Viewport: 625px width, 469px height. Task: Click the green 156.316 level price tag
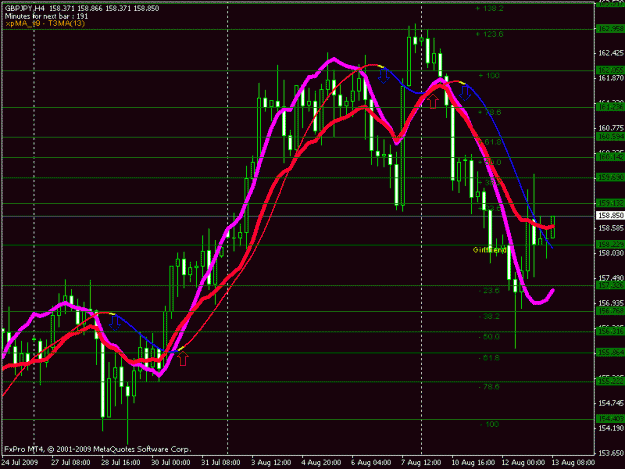pyautogui.click(x=610, y=332)
